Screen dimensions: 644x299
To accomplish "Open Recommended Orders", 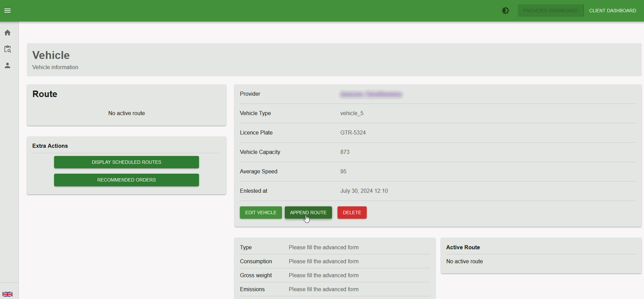I will click(126, 180).
